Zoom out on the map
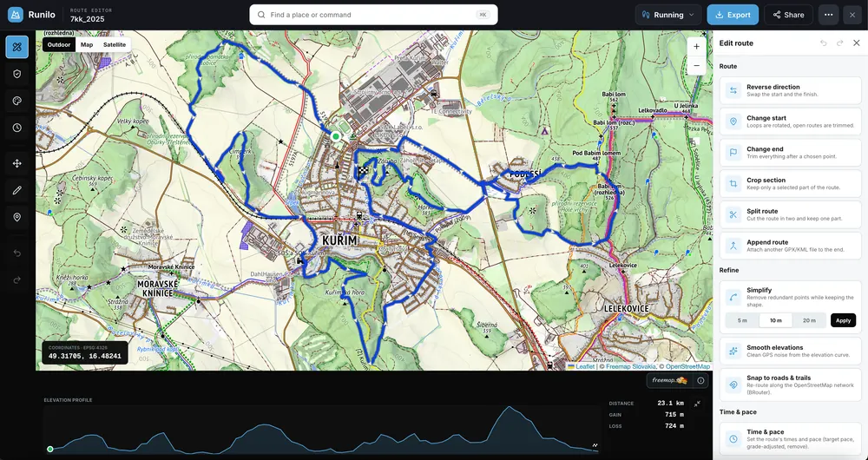This screenshot has width=868, height=460. tap(696, 65)
